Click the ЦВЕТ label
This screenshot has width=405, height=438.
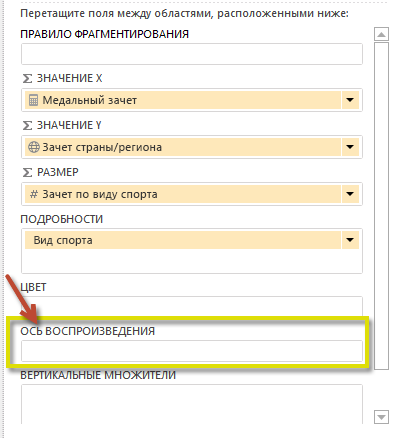(x=33, y=287)
